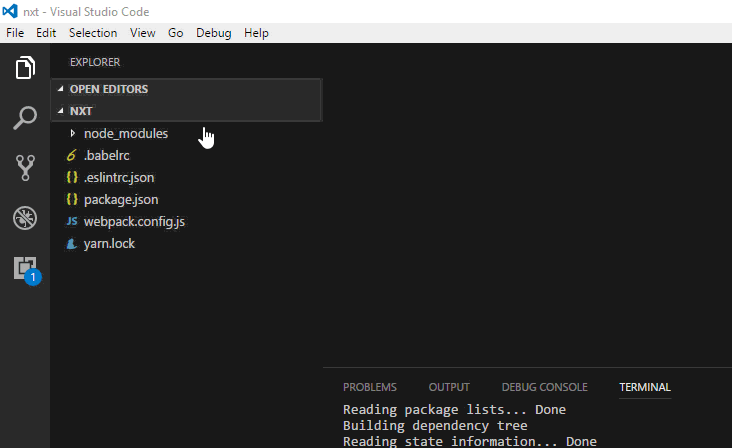The width and height of the screenshot is (732, 448).
Task: Click the yarn.lock file icon
Action: pos(71,243)
